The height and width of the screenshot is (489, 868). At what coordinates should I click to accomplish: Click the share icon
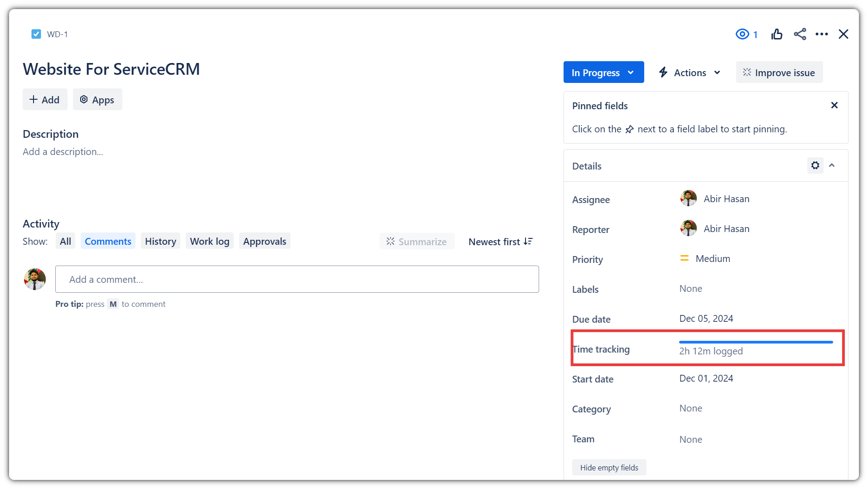pyautogui.click(x=800, y=34)
